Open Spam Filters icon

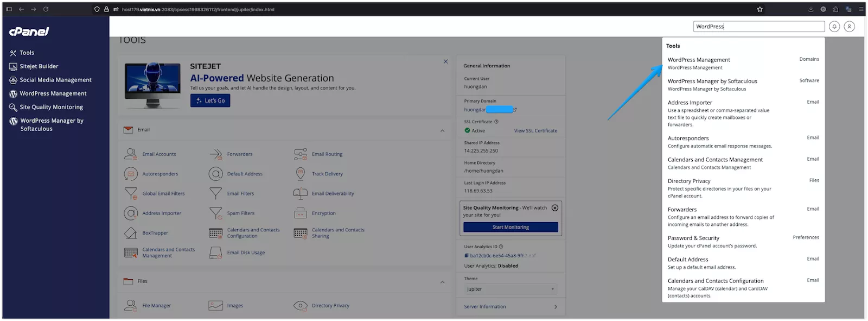[215, 213]
